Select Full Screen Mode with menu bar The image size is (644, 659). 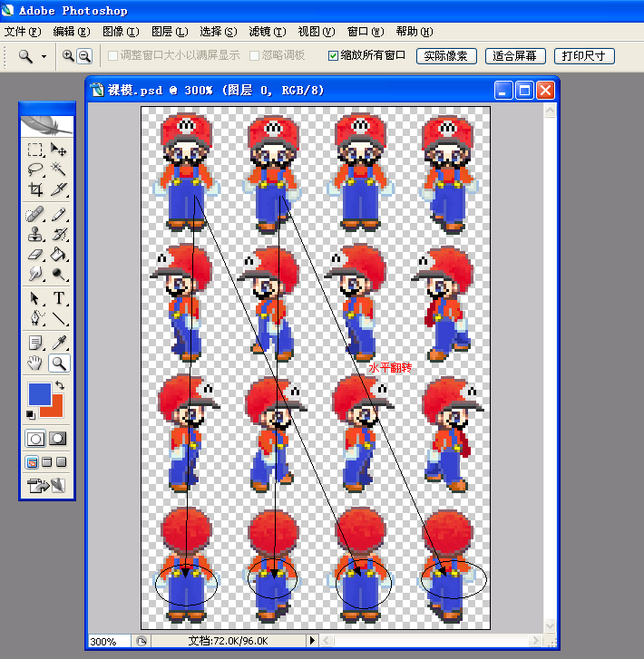[46, 462]
